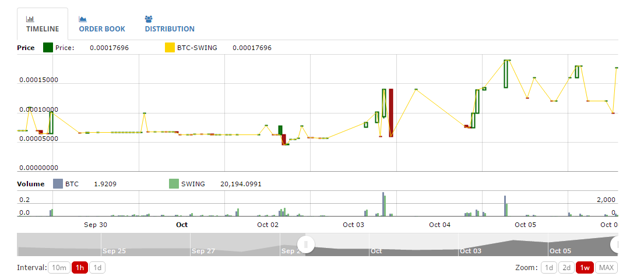Click the yellow BTC-SWING legend swatch
The height and width of the screenshot is (280, 644).
(170, 48)
